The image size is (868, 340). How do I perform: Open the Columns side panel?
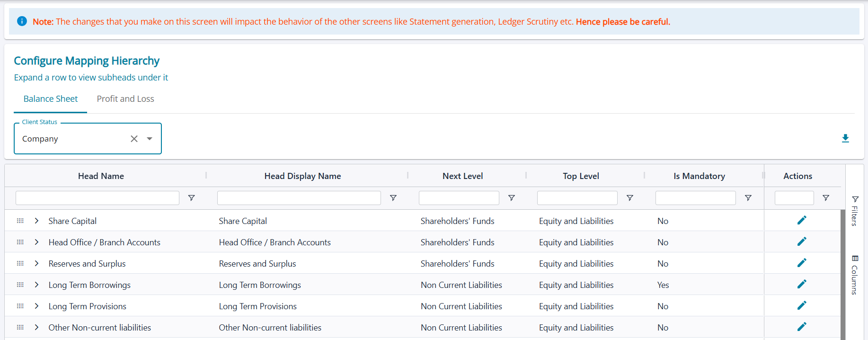tap(855, 275)
